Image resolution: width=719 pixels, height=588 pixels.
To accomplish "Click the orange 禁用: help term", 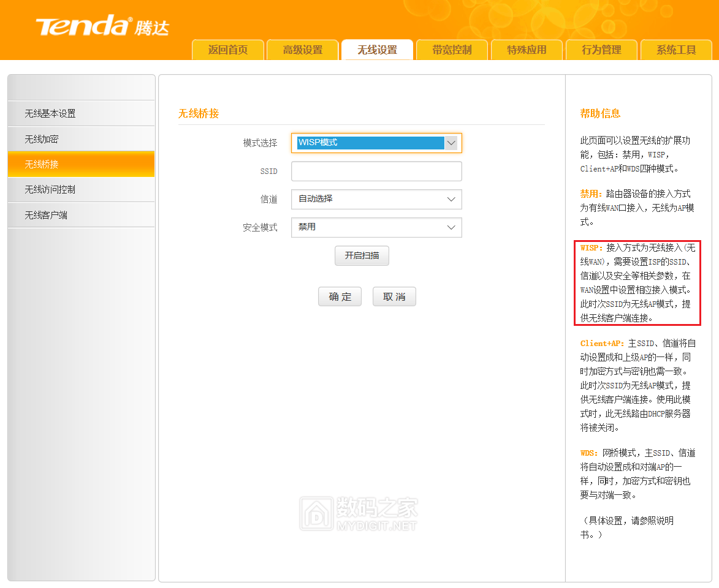I will click(x=591, y=194).
